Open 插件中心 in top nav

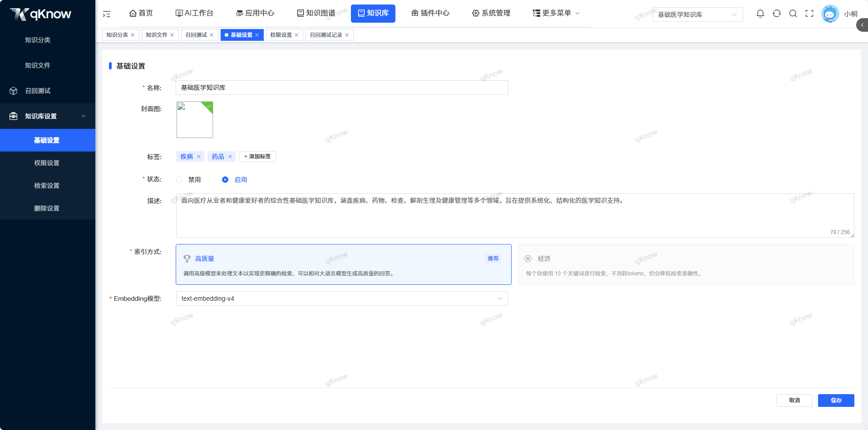(430, 13)
